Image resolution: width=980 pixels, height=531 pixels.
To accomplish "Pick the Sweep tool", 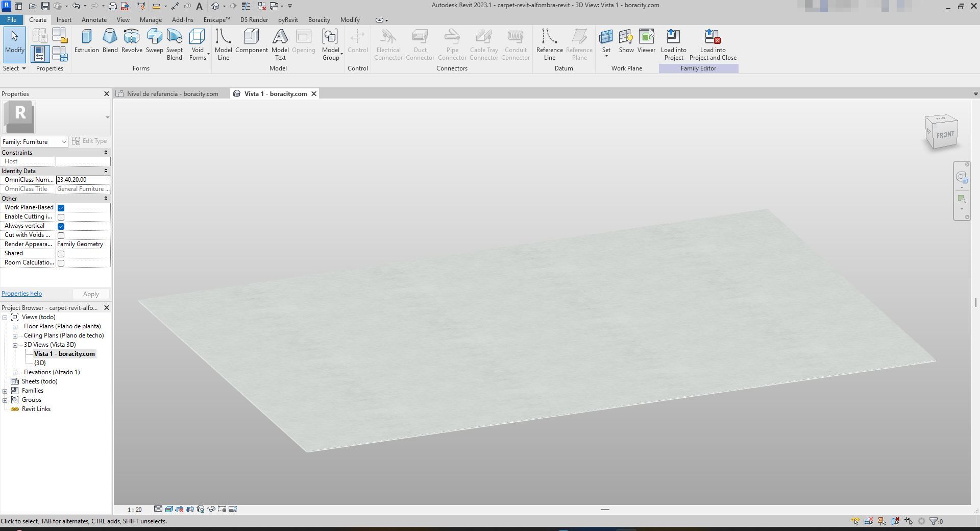I will 154,41.
